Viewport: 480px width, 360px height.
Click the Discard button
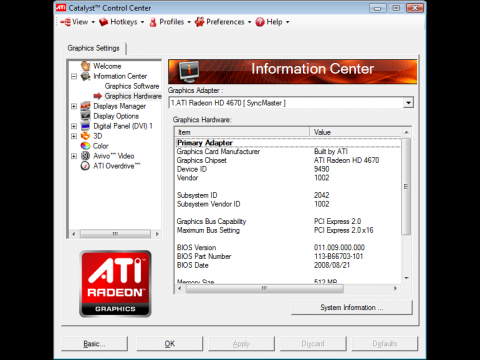(313, 344)
